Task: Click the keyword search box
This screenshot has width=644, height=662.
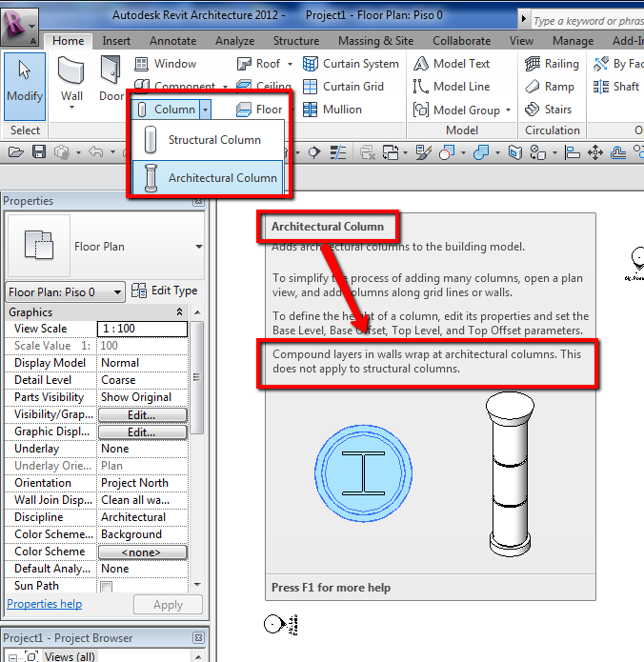Action: pos(588,21)
